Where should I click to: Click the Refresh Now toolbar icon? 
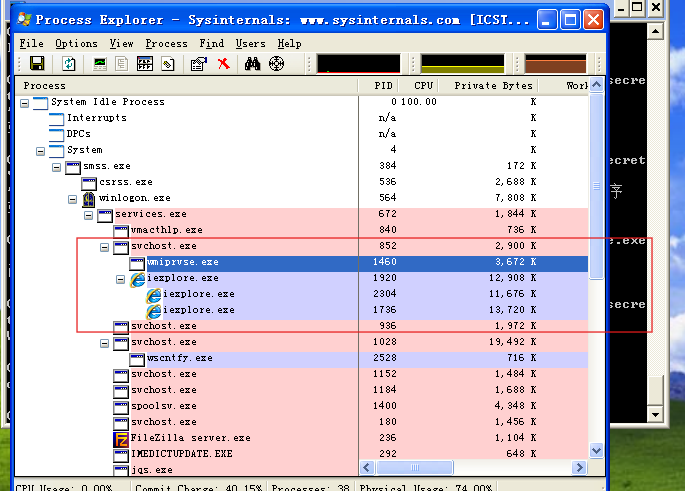pyautogui.click(x=68, y=64)
